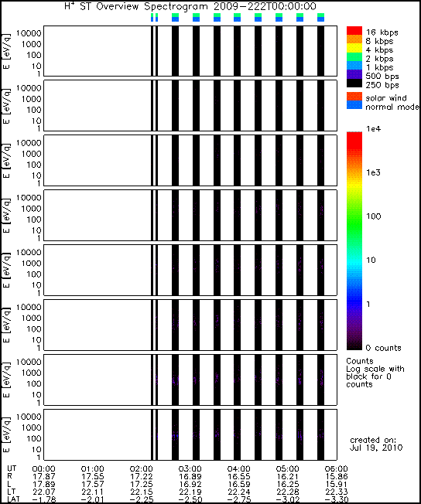
Task: Click the LAT row label
Action: (13, 499)
